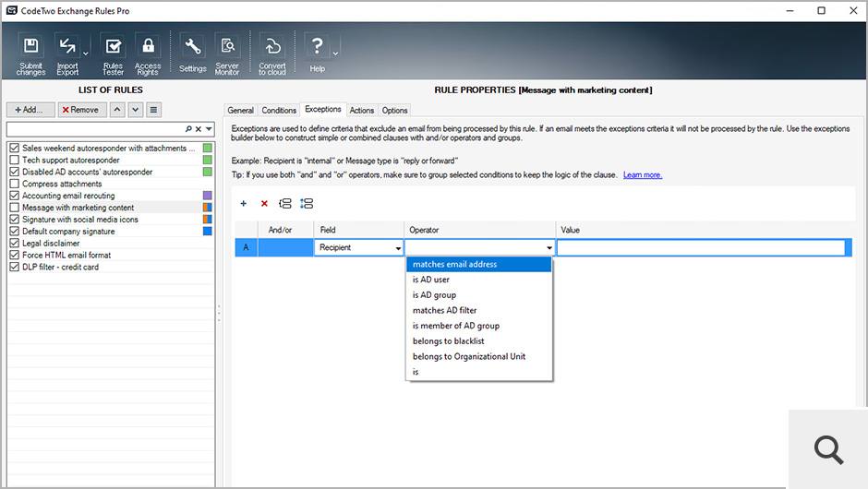Image resolution: width=868 pixels, height=489 pixels.
Task: Open the Server Monitor
Action: [227, 54]
